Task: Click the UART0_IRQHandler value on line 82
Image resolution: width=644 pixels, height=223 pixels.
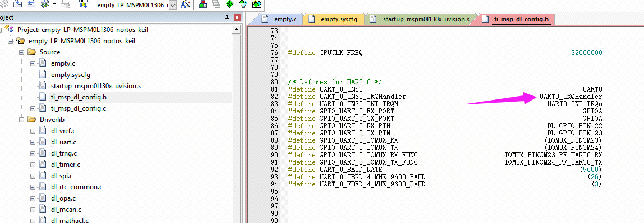Action: pos(571,97)
